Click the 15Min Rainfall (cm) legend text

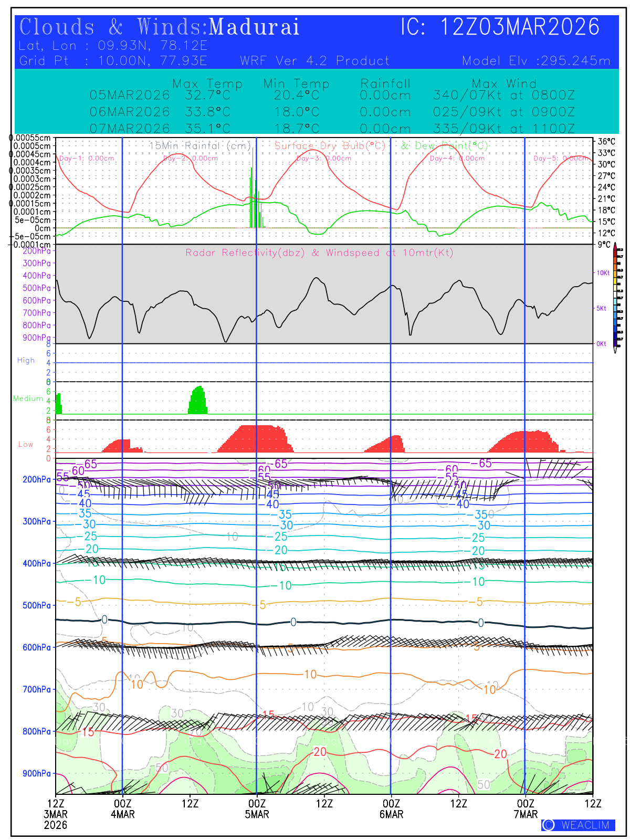click(x=200, y=146)
